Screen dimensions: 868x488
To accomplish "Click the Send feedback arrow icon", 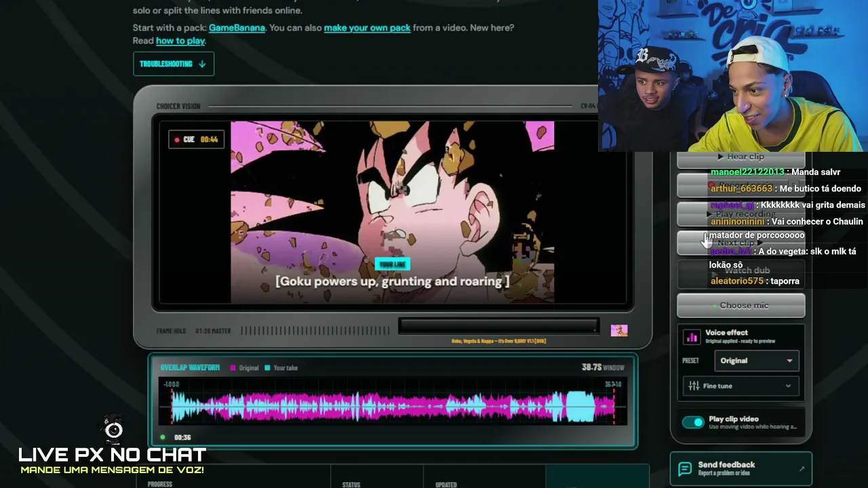I will [x=802, y=468].
